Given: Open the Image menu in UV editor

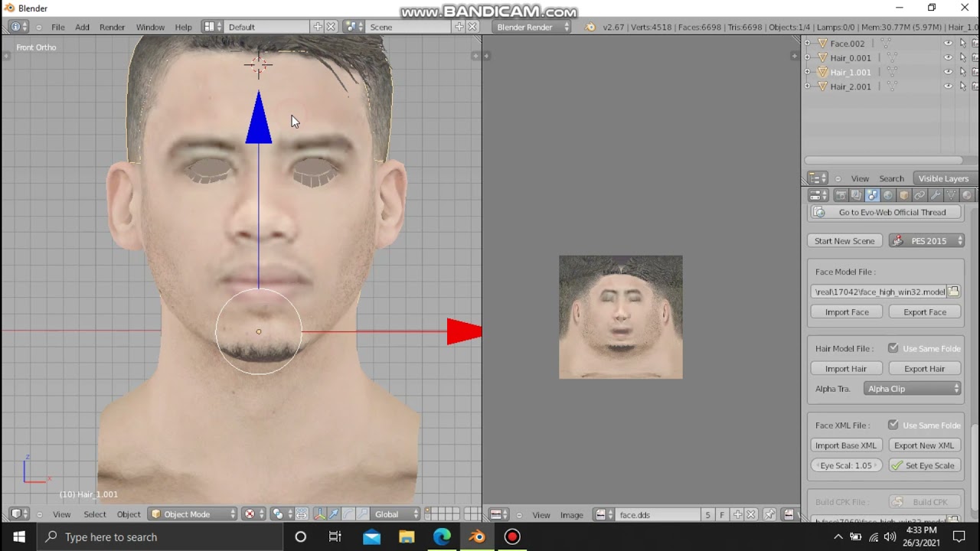Looking at the screenshot, I should click(x=571, y=515).
